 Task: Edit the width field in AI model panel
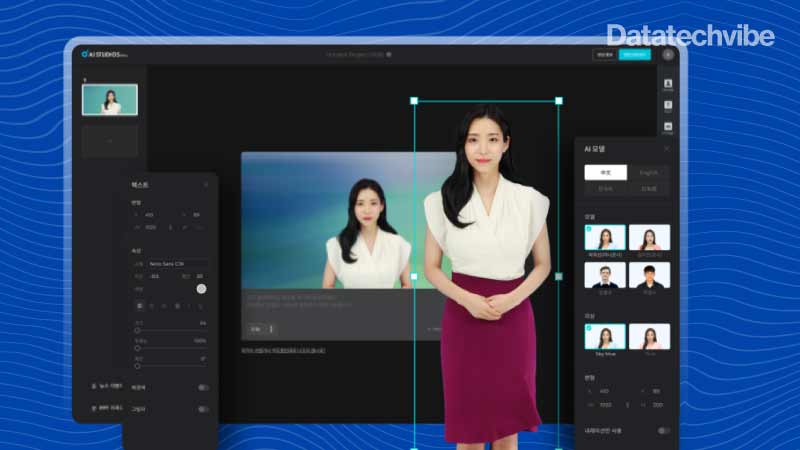(x=607, y=405)
